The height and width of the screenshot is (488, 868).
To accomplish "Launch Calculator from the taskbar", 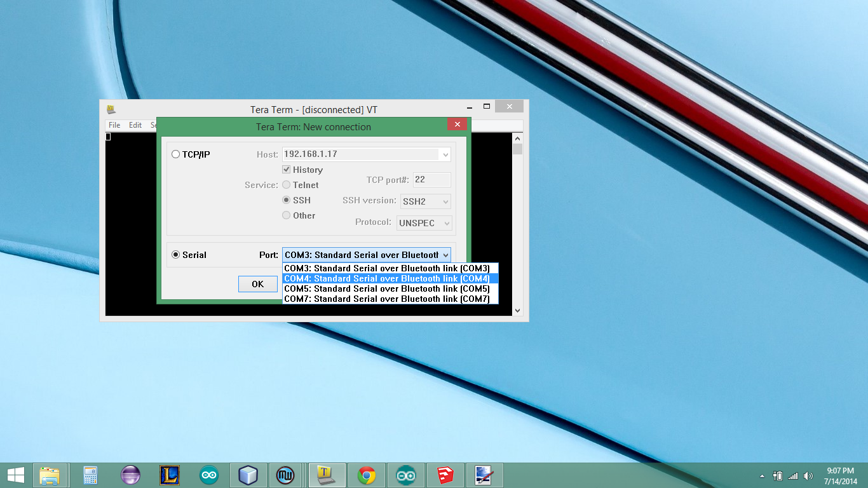I will pos(90,475).
